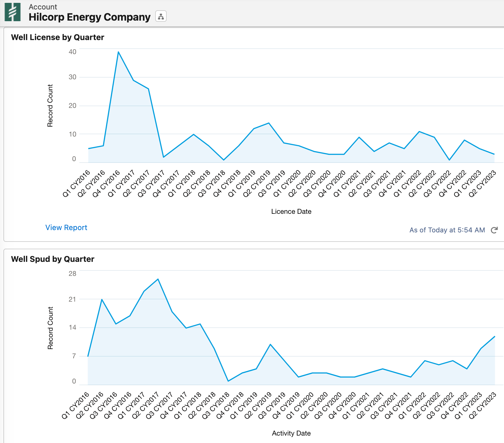Select the Licence Date axis label
Viewport: 504px width, 443px height.
291,211
